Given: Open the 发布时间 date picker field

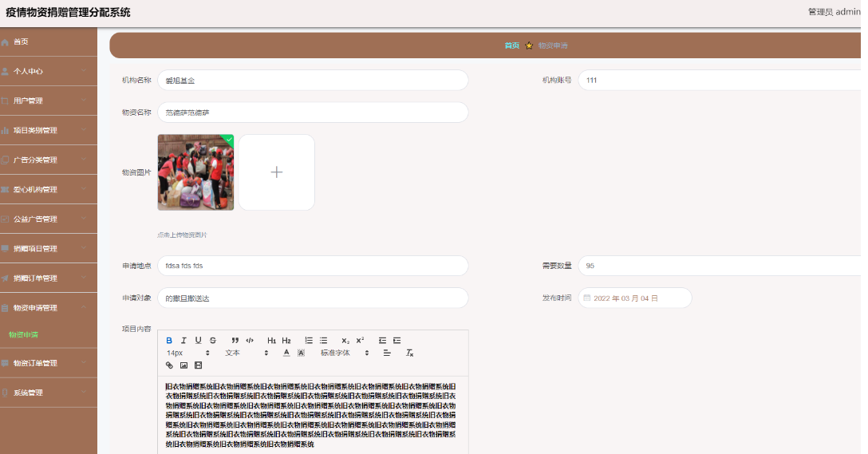Looking at the screenshot, I should [635, 298].
